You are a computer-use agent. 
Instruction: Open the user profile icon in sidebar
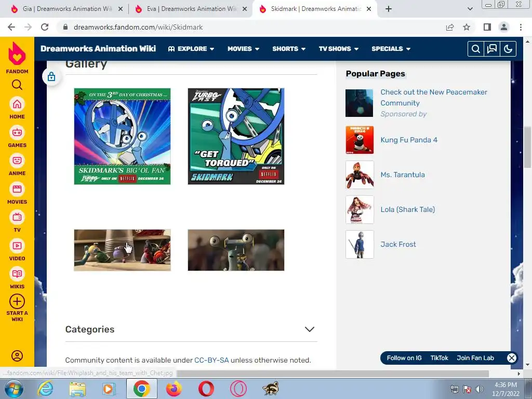coord(17,355)
